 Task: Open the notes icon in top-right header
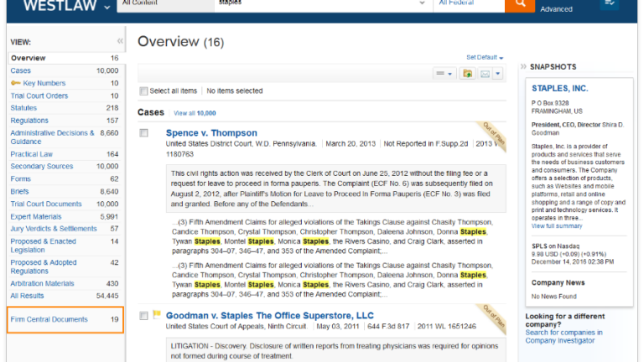point(609,5)
